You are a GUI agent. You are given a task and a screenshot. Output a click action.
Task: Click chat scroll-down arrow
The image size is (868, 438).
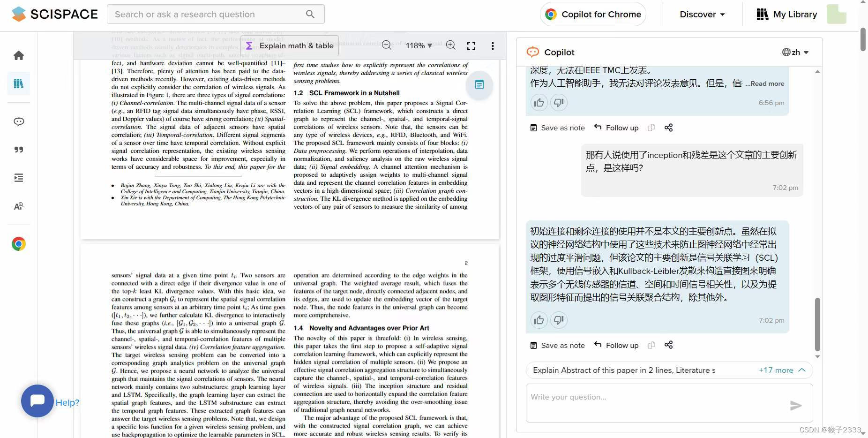[x=817, y=357]
